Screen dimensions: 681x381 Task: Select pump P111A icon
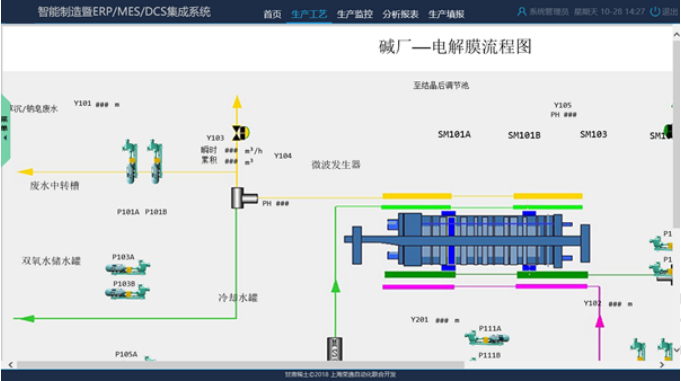pyautogui.click(x=486, y=338)
